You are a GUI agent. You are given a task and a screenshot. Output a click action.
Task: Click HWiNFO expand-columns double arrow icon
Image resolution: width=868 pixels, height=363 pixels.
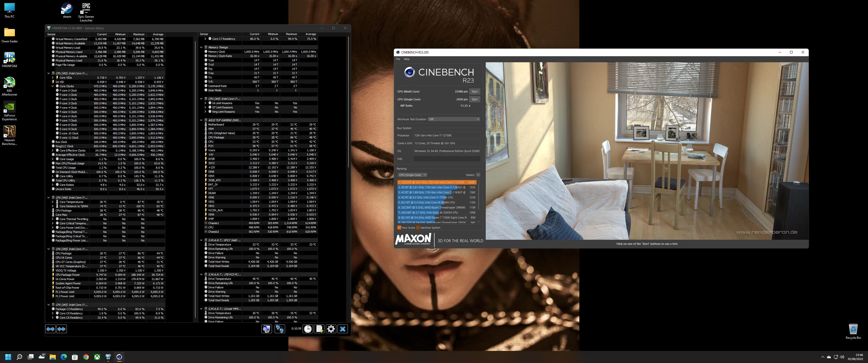pos(50,329)
